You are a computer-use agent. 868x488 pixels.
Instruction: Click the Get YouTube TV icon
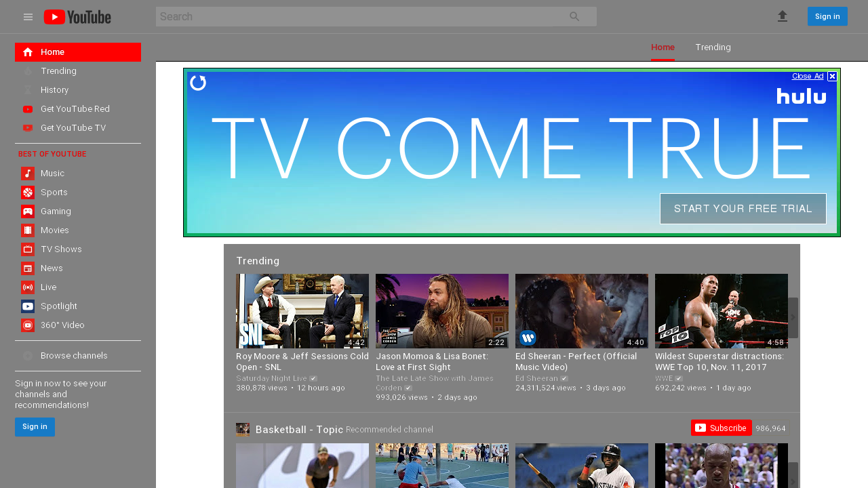tap(28, 128)
